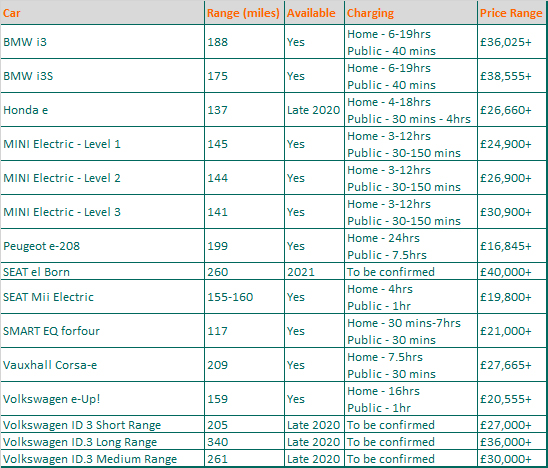Select the £16,845+ price cell

coord(512,246)
